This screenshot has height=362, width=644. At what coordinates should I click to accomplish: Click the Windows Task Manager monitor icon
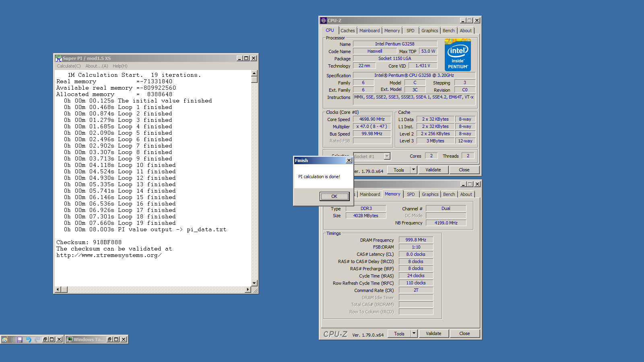point(70,339)
